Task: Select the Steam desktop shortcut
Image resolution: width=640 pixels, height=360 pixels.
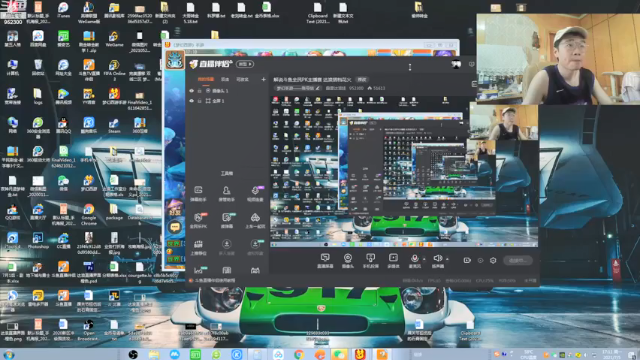Action: [114, 125]
